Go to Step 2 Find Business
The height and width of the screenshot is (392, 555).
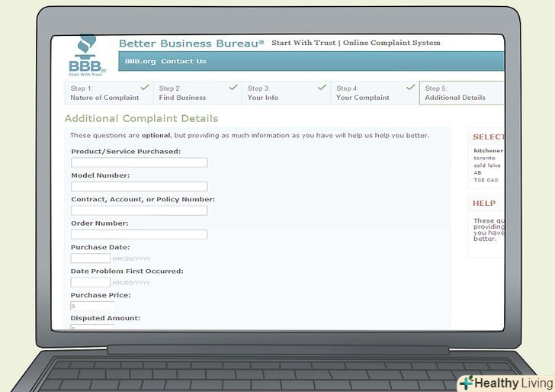(197, 93)
